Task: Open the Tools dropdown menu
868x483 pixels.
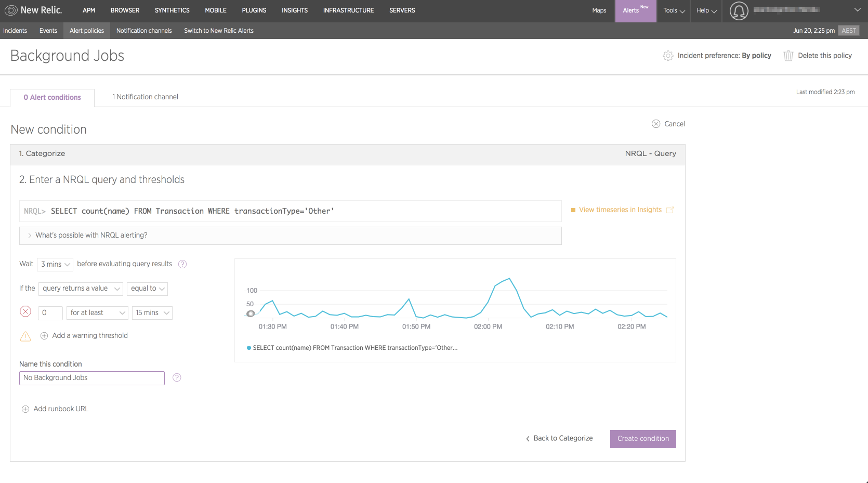Action: (674, 10)
